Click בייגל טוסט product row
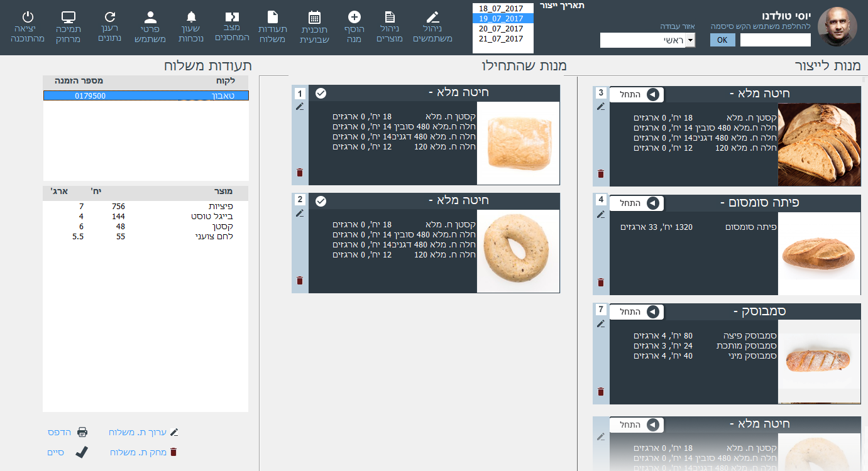The width and height of the screenshot is (868, 471). 146,216
